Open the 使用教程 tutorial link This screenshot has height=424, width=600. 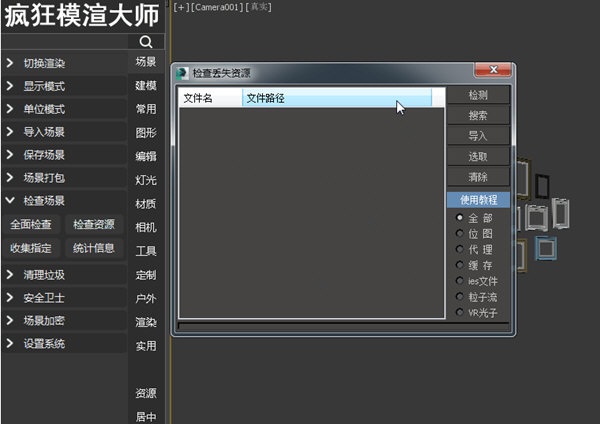click(478, 200)
